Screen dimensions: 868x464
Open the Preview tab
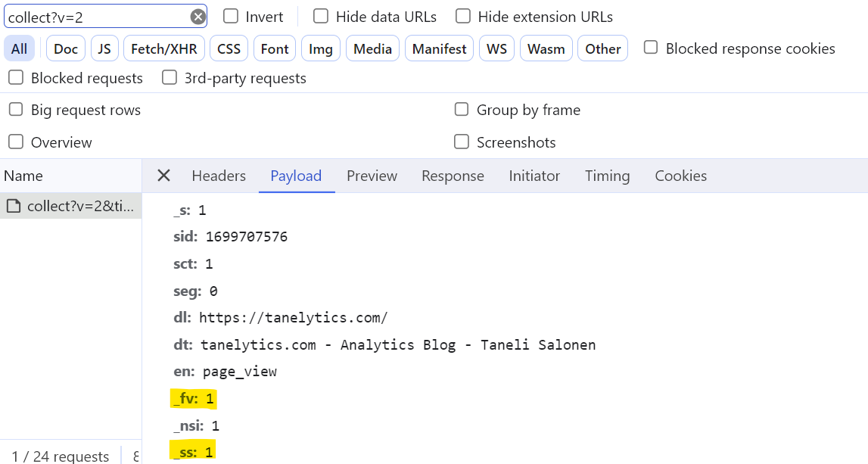click(372, 176)
